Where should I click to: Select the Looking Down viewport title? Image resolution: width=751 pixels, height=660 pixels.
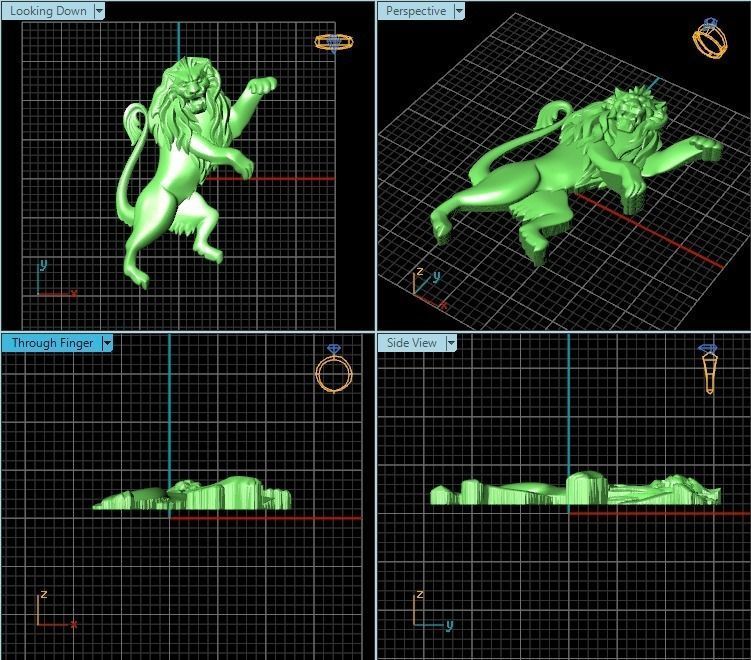pos(48,11)
